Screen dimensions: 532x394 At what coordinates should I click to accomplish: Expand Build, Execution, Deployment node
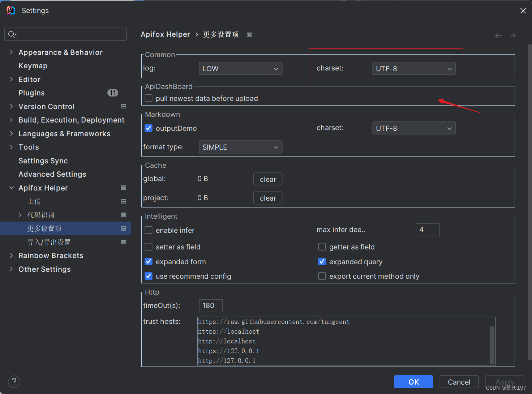[x=11, y=120]
